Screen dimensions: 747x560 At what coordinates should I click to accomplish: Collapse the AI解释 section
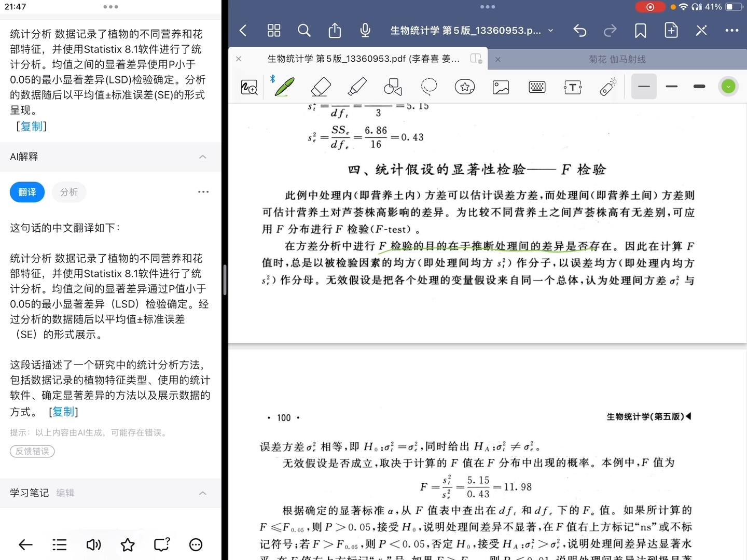pyautogui.click(x=203, y=157)
